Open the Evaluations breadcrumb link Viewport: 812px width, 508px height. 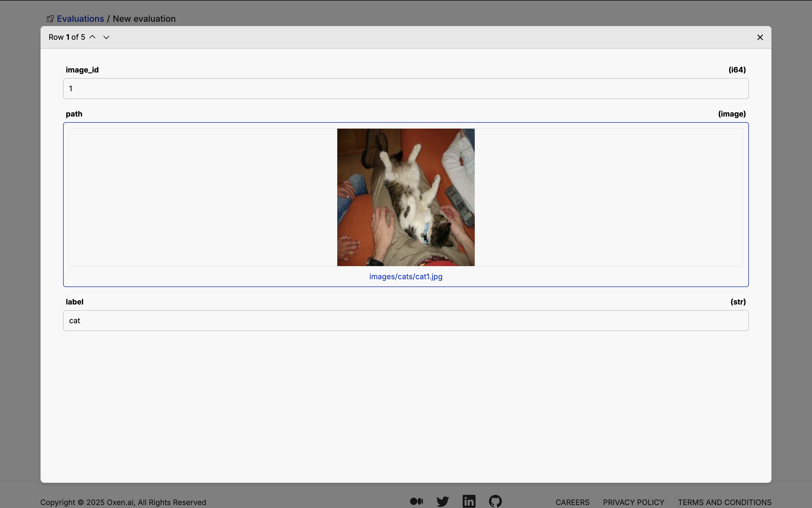[80, 19]
